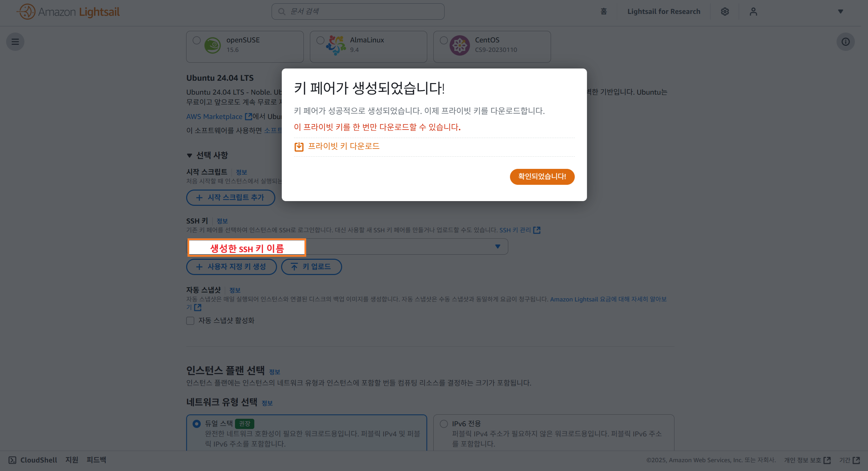Open the settings gear icon
Screen dimensions: 868x471
coord(725,12)
